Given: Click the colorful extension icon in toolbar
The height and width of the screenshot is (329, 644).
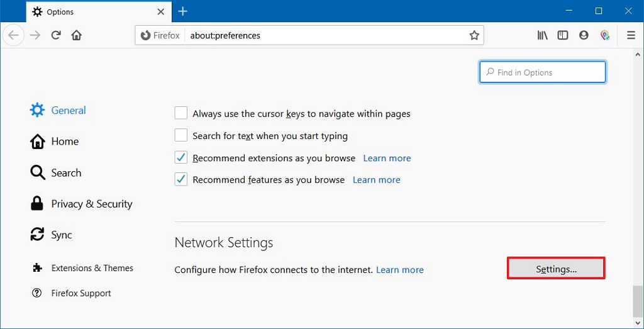Looking at the screenshot, I should [605, 35].
